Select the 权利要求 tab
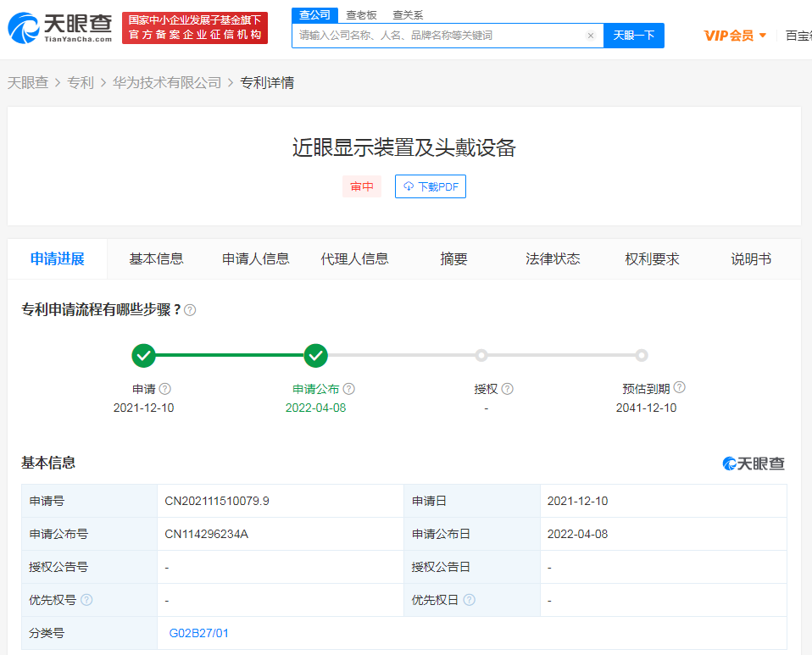This screenshot has height=655, width=812. (652, 259)
